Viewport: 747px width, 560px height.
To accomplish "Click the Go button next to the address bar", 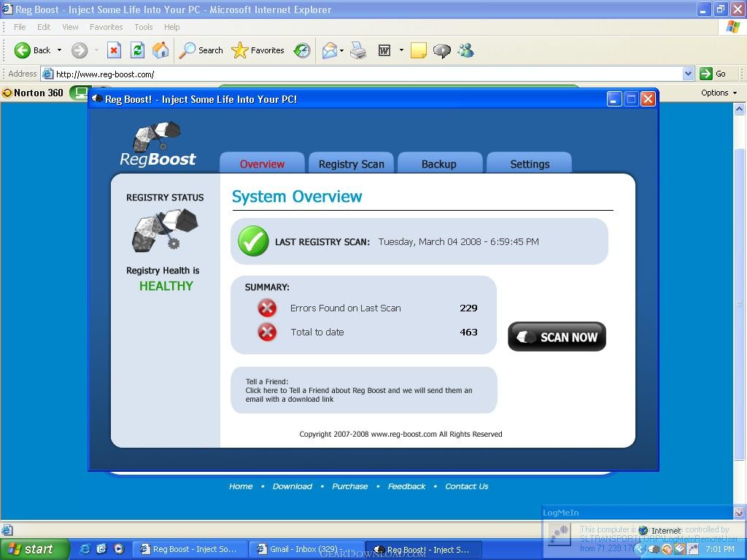I will [x=713, y=74].
